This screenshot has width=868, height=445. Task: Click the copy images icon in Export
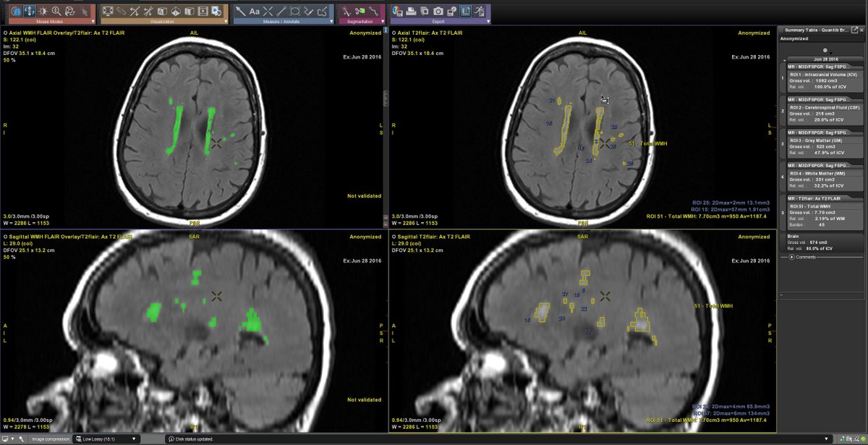point(425,11)
